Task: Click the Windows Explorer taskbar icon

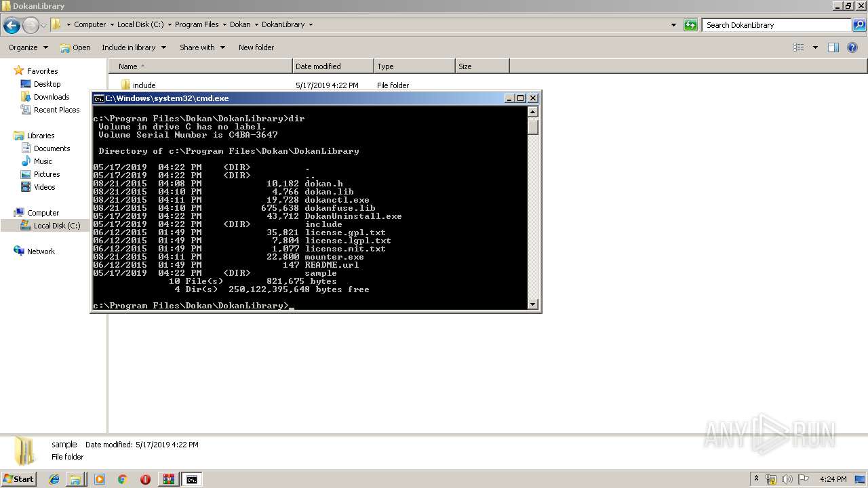Action: pos(75,479)
